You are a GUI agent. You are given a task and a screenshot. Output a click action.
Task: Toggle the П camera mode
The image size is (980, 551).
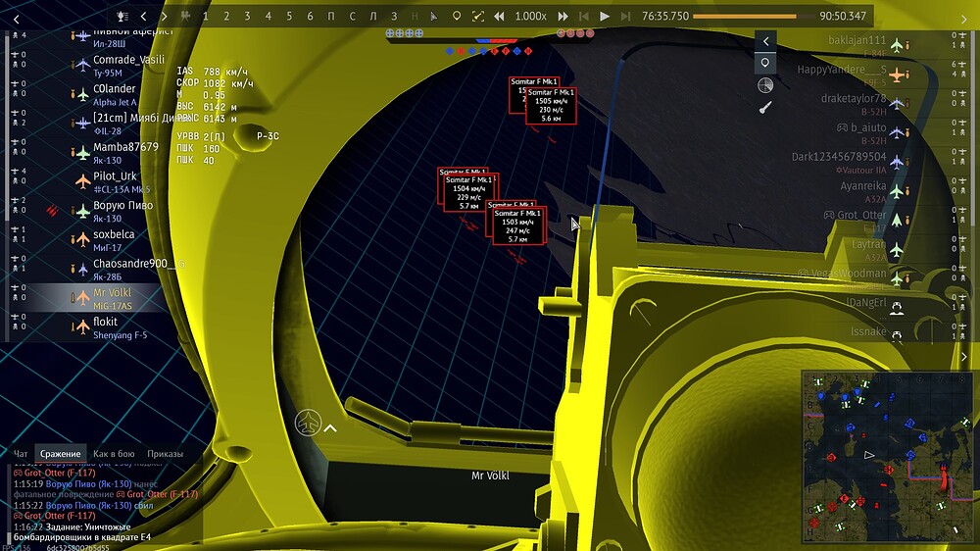[x=331, y=17]
